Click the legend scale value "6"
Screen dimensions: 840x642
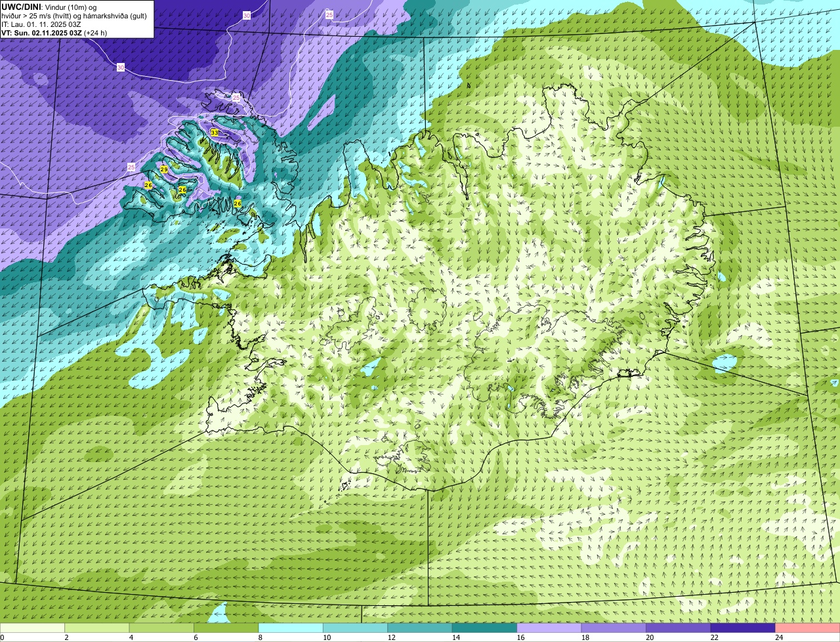196,637
